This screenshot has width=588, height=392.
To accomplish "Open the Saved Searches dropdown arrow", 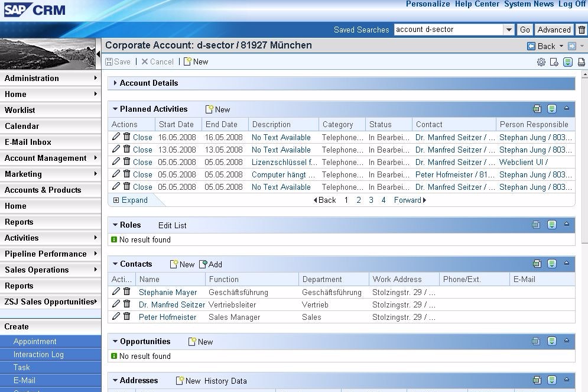I will 509,30.
